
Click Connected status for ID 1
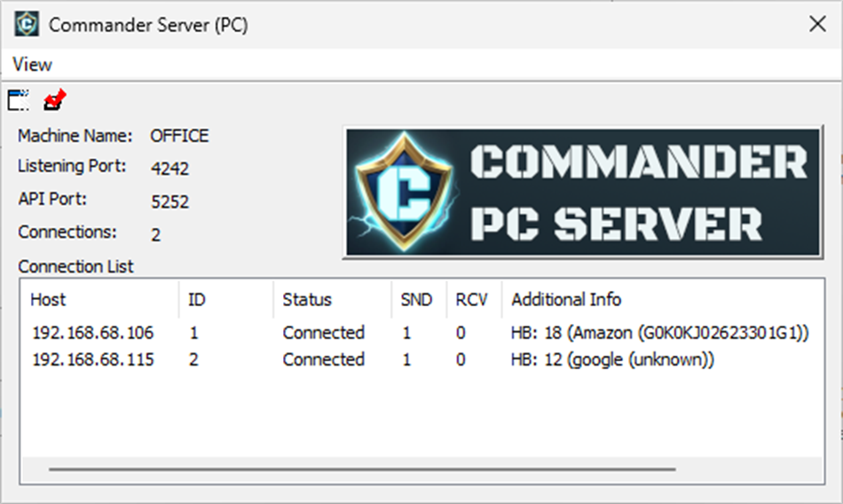(x=324, y=333)
